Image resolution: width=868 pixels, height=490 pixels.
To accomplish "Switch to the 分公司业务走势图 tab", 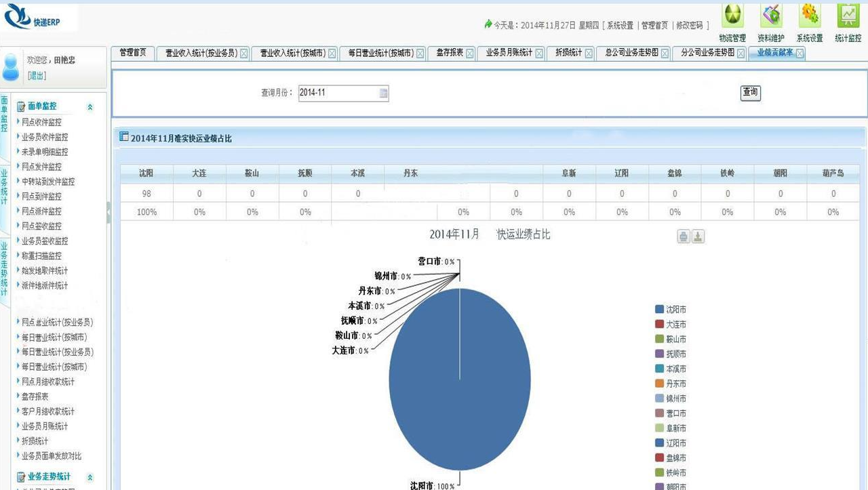I will pos(708,53).
